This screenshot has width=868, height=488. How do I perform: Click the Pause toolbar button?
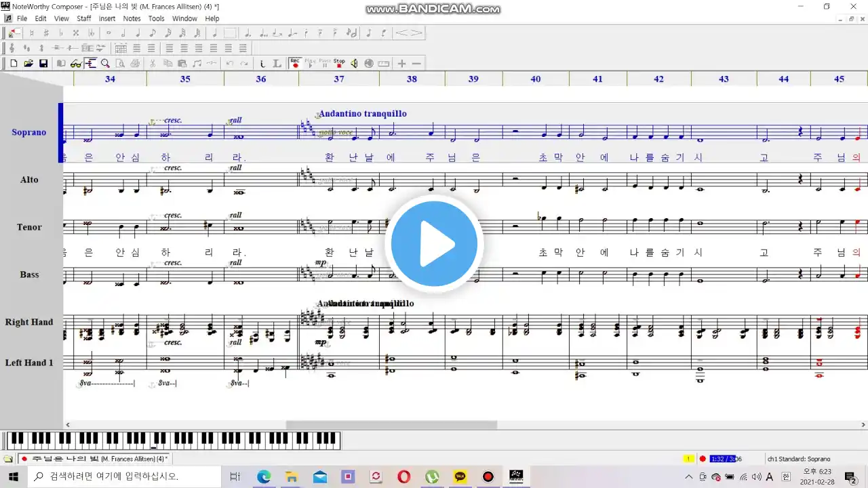click(325, 63)
